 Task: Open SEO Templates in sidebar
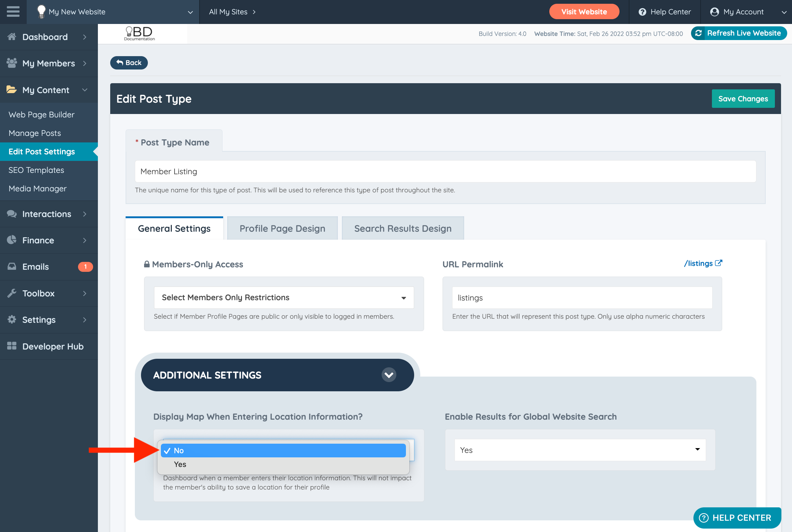[36, 170]
